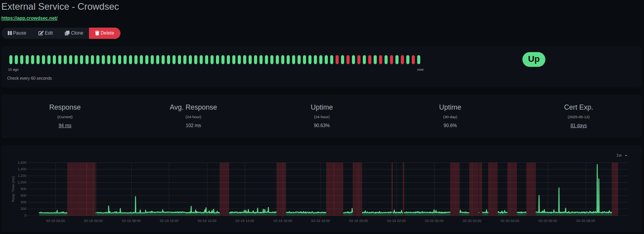Open the app.crowdsec.net monitor URL link
This screenshot has height=234, width=644.
(x=30, y=18)
